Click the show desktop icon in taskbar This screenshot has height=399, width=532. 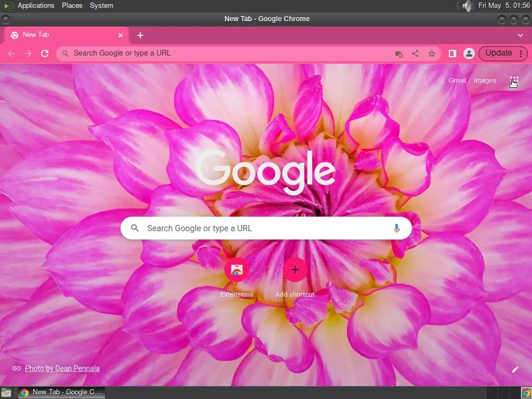(6, 393)
